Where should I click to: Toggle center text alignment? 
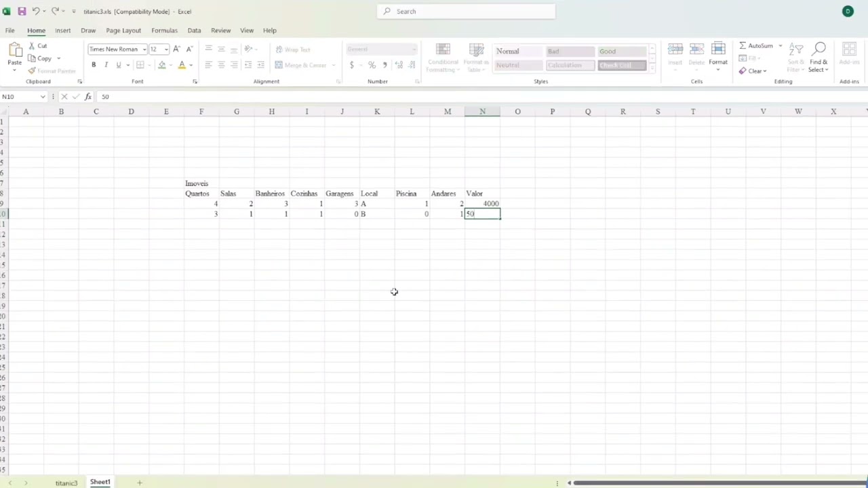click(221, 65)
